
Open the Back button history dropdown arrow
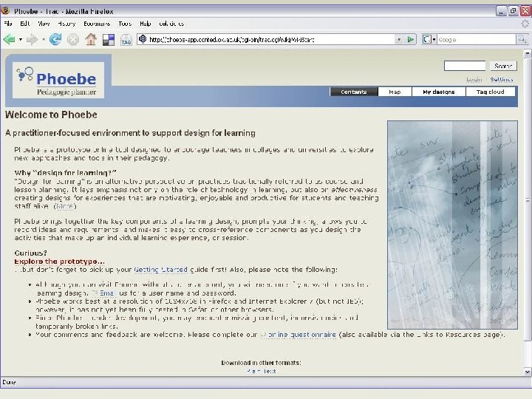[21, 40]
